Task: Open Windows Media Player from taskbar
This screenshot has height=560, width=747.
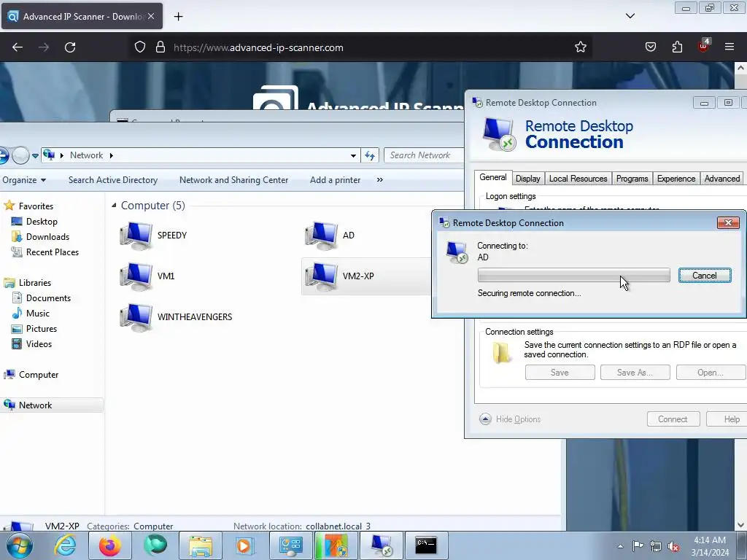Action: (x=245, y=545)
